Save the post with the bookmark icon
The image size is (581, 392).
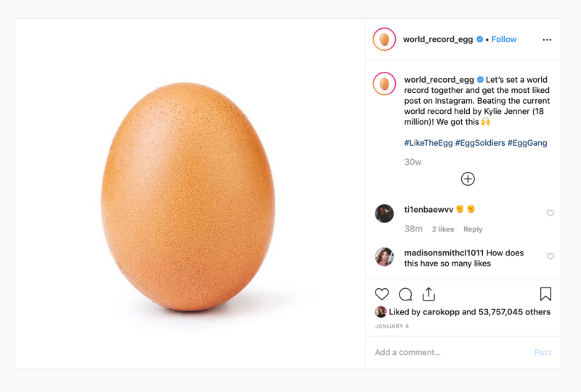(545, 294)
